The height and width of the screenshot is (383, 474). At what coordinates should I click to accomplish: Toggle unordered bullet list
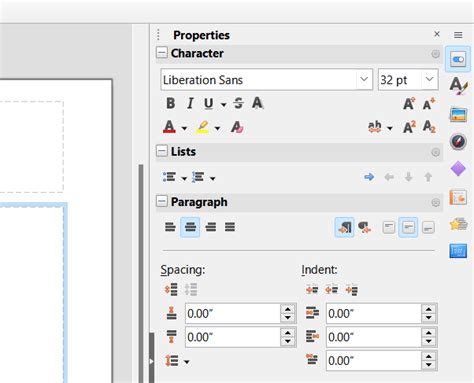pos(170,177)
